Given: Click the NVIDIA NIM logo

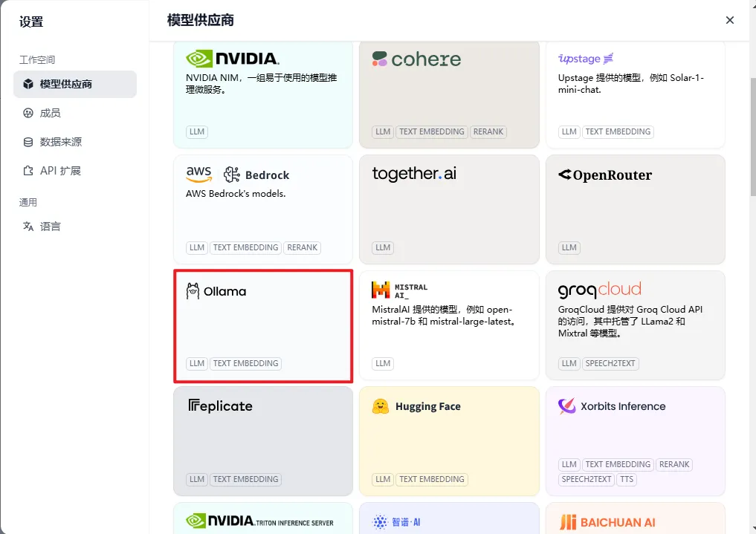Looking at the screenshot, I should coord(232,59).
